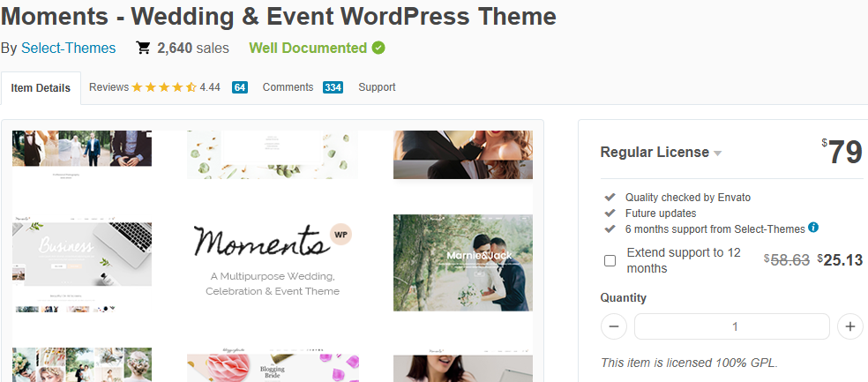Click the info icon beside Select-Themes support

coord(813,227)
